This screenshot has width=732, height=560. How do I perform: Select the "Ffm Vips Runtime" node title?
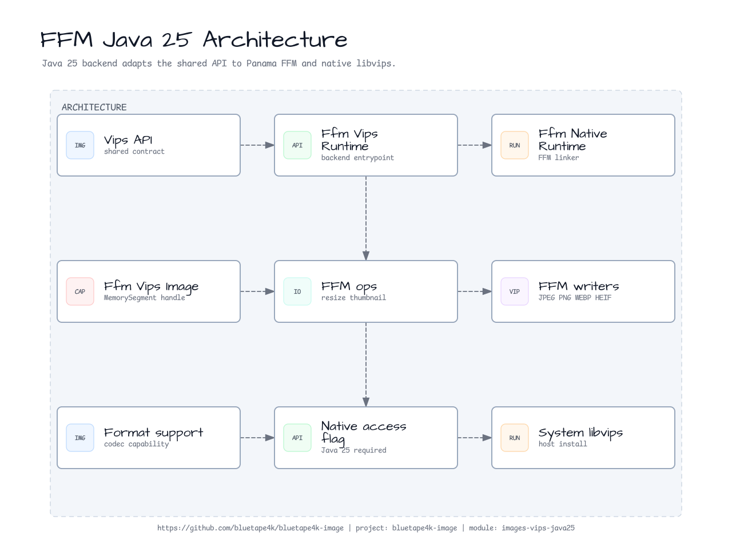(x=349, y=140)
